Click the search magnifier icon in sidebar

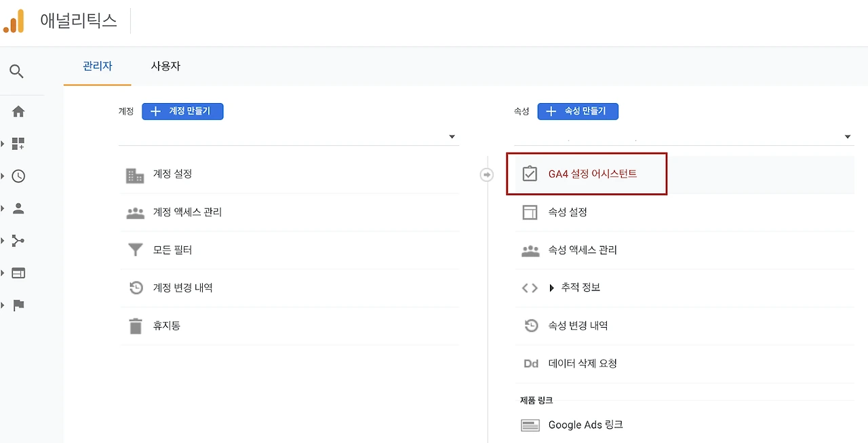tap(17, 71)
